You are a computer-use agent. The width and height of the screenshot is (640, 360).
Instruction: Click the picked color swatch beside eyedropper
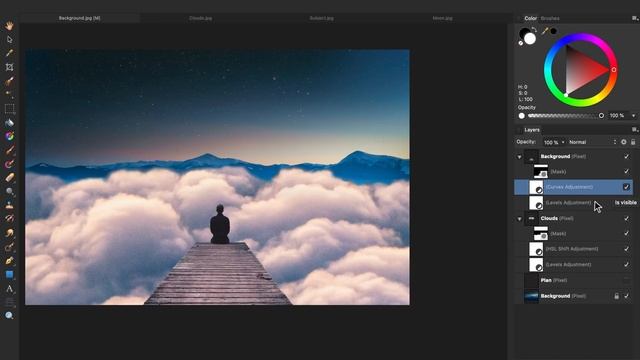(554, 31)
